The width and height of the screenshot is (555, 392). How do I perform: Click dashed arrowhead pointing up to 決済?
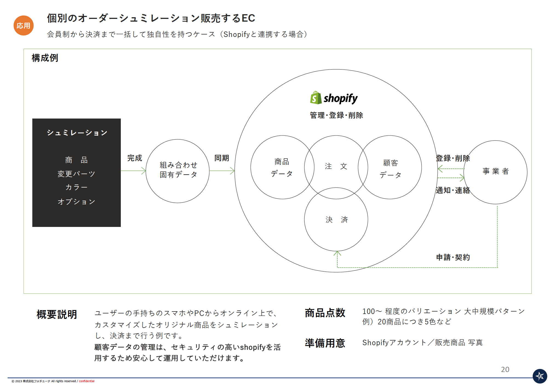pyautogui.click(x=337, y=253)
